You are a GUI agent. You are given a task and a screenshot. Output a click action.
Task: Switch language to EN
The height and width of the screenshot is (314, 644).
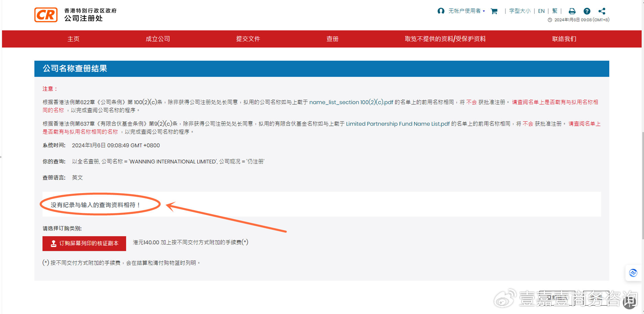point(541,11)
